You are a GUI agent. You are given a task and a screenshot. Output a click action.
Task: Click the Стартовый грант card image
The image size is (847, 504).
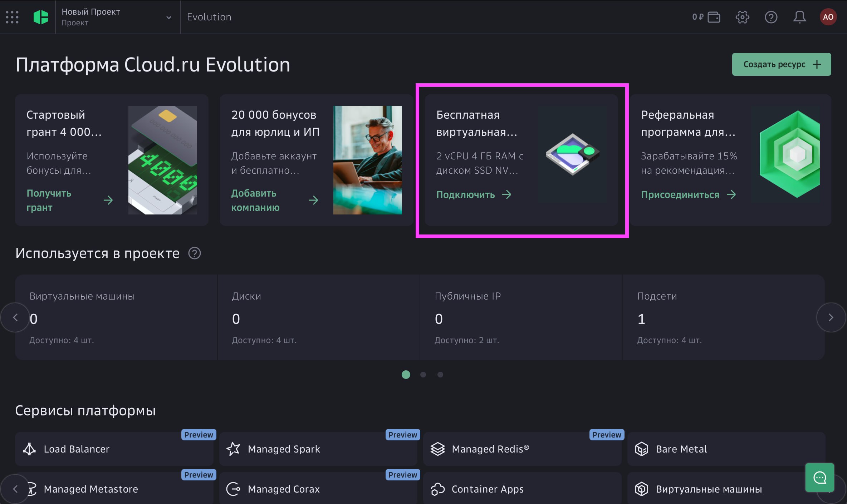tap(163, 160)
